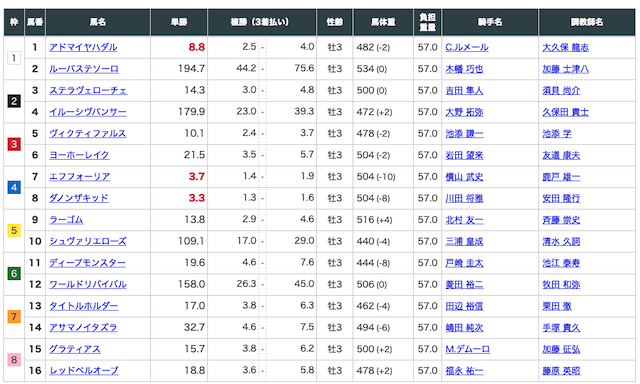
Task: Open horse アサマノイタズラ link
Action: 83,327
